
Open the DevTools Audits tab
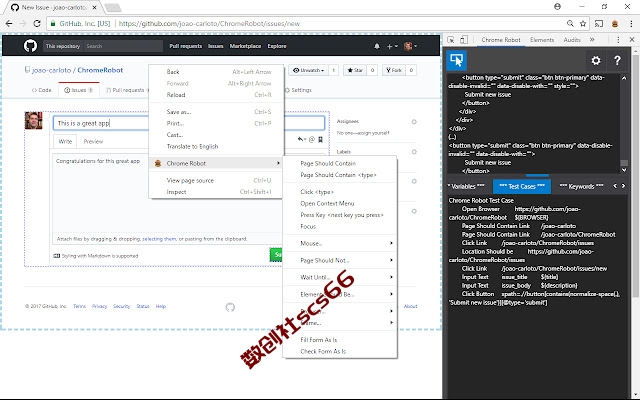572,40
